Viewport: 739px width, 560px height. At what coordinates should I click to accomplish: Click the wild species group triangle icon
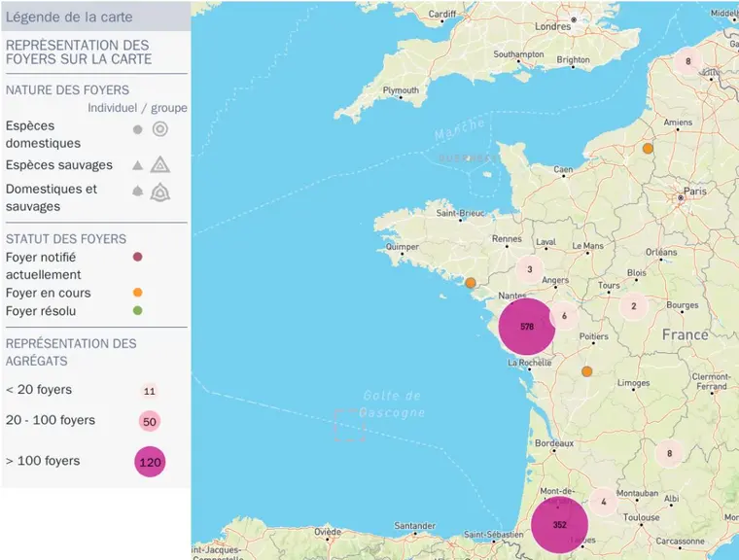[x=160, y=164]
